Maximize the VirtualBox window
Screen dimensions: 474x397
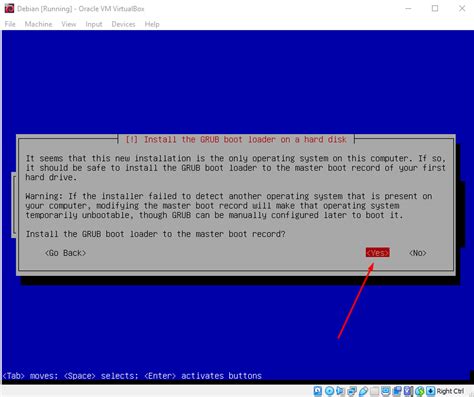click(435, 8)
